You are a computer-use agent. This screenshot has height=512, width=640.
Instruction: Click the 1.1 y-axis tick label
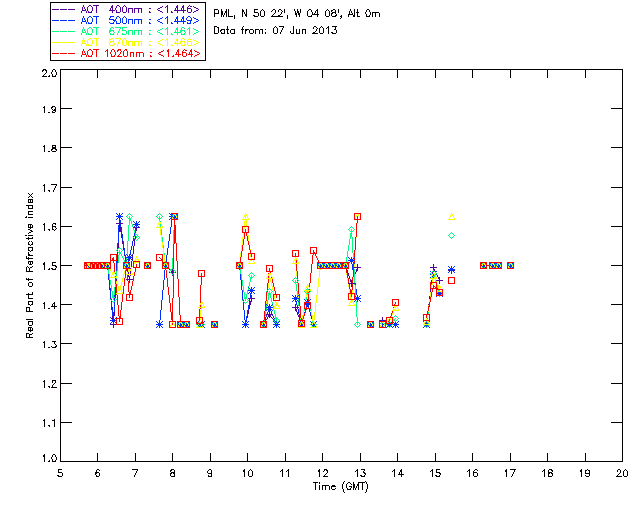(49, 423)
